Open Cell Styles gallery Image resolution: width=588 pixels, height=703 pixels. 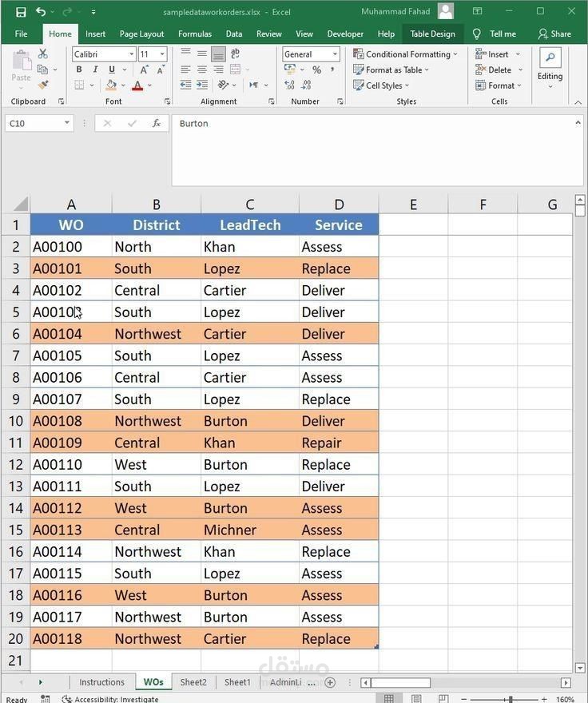tap(381, 85)
